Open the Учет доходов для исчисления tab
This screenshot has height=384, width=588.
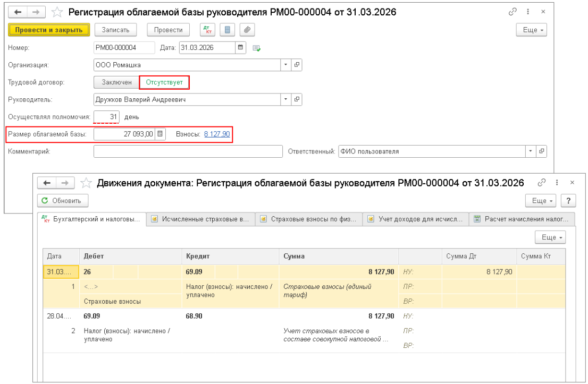tap(415, 219)
